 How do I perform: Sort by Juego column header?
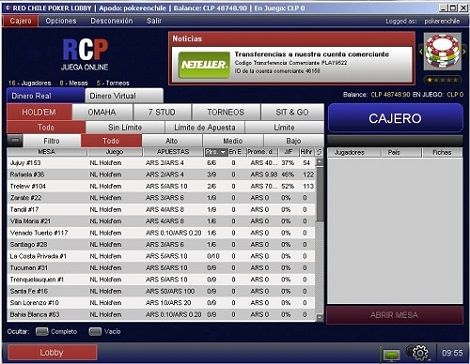(x=115, y=152)
